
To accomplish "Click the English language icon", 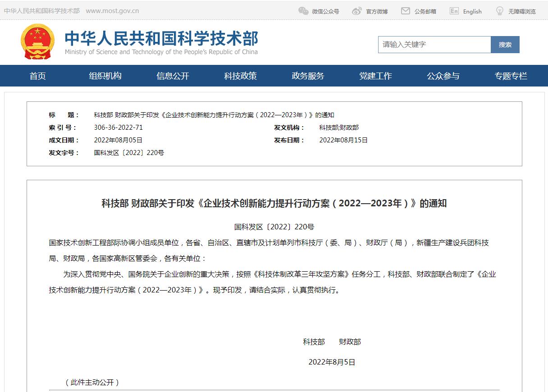I will [x=454, y=11].
